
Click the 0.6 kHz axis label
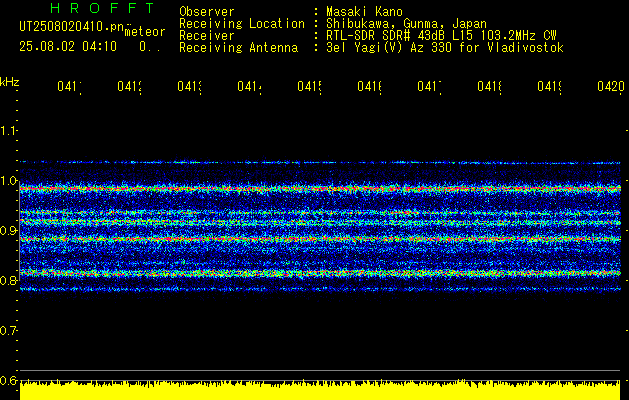[8, 380]
